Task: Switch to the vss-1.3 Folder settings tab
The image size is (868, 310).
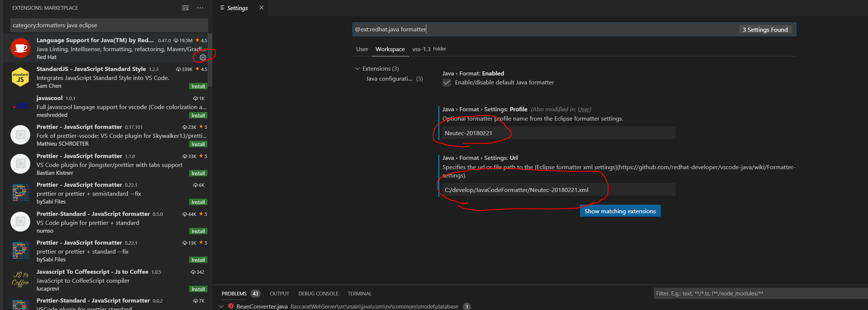Action: (429, 49)
